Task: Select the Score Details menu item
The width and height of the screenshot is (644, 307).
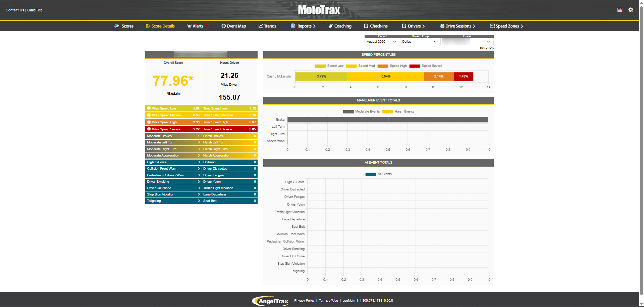Action: coord(163,26)
